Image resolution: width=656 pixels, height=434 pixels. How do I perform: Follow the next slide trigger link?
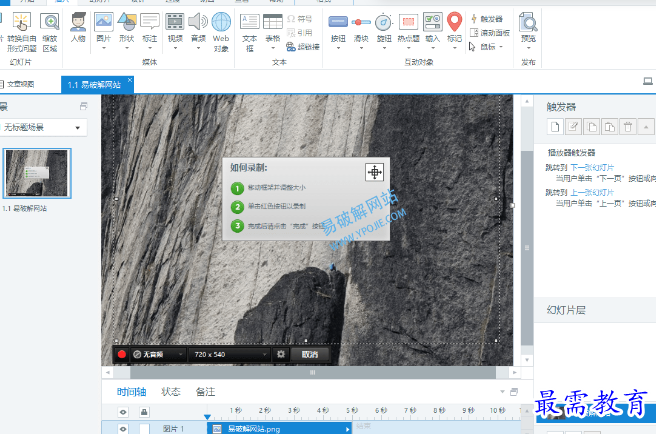[x=592, y=167]
